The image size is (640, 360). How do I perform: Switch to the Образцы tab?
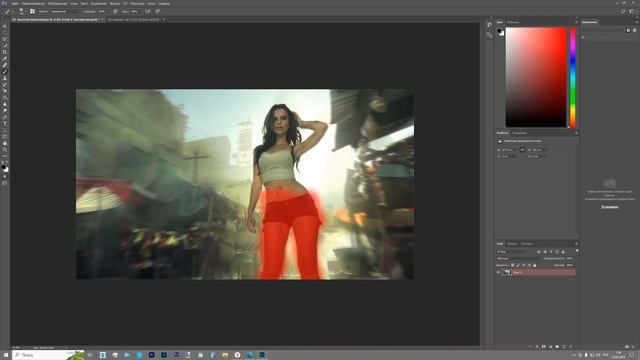click(513, 22)
